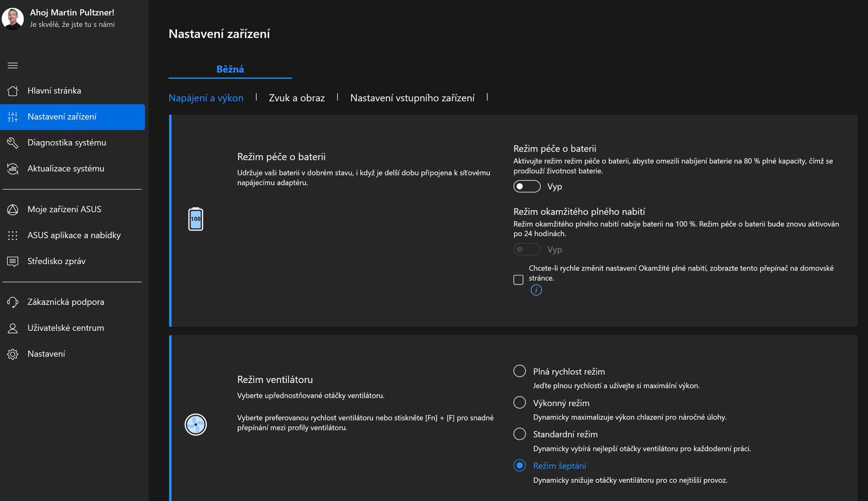This screenshot has height=501, width=868.
Task: Switch to Zvuk a obraz tab
Action: coord(297,98)
